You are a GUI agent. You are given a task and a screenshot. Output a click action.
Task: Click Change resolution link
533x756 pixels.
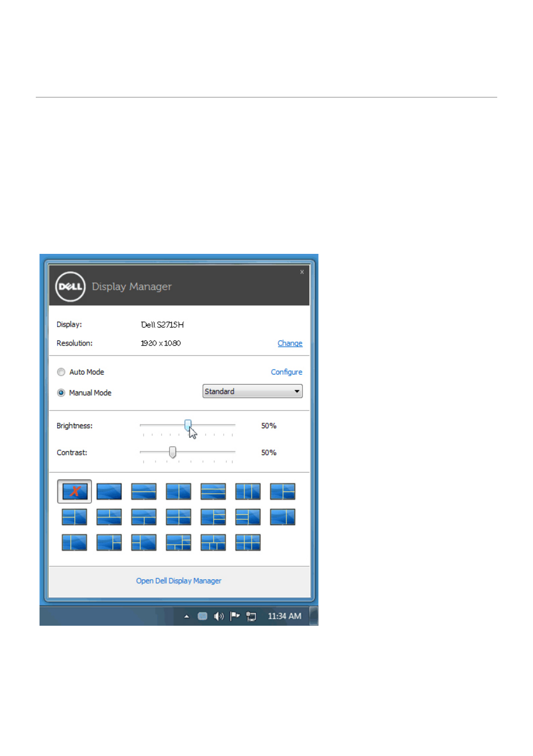(290, 343)
